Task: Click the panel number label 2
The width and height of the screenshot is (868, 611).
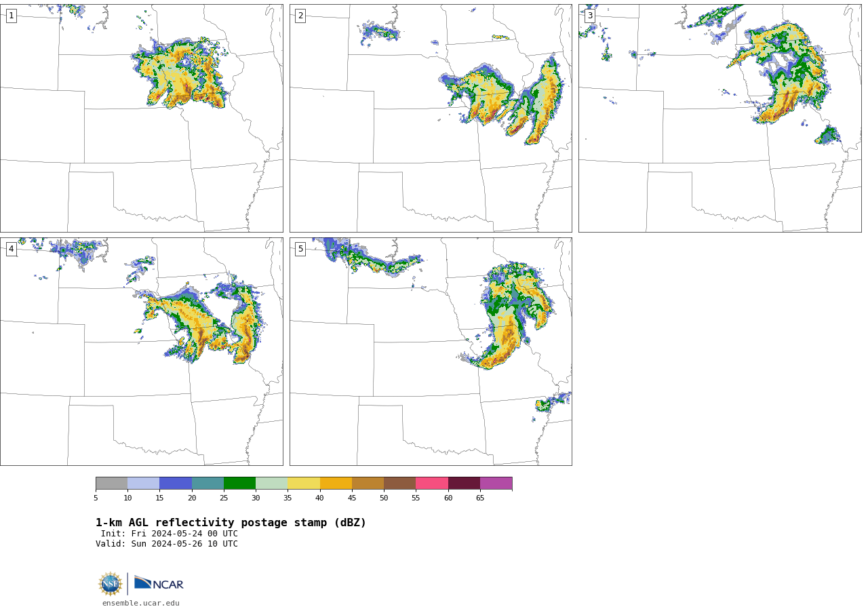Action: pos(300,16)
